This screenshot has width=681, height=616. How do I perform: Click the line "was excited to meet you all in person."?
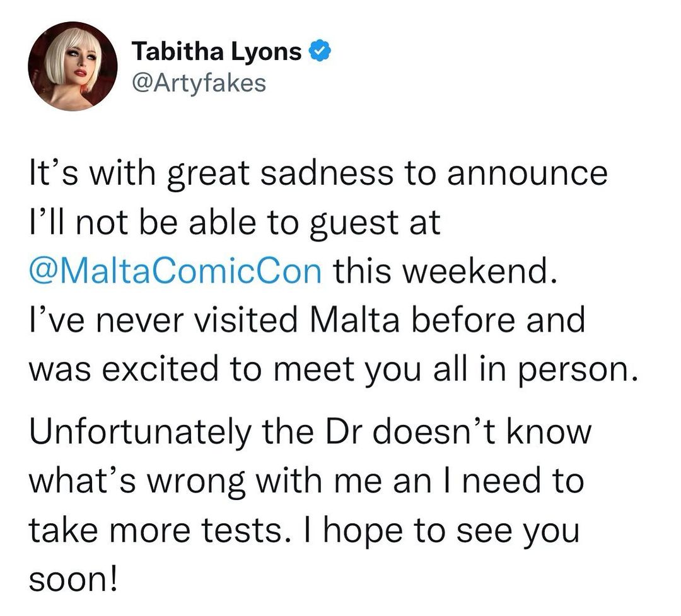click(x=330, y=368)
